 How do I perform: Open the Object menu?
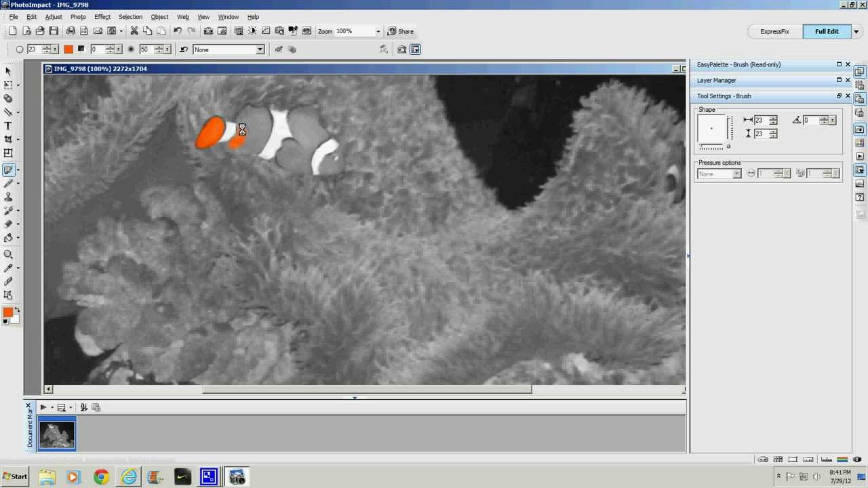click(x=159, y=17)
